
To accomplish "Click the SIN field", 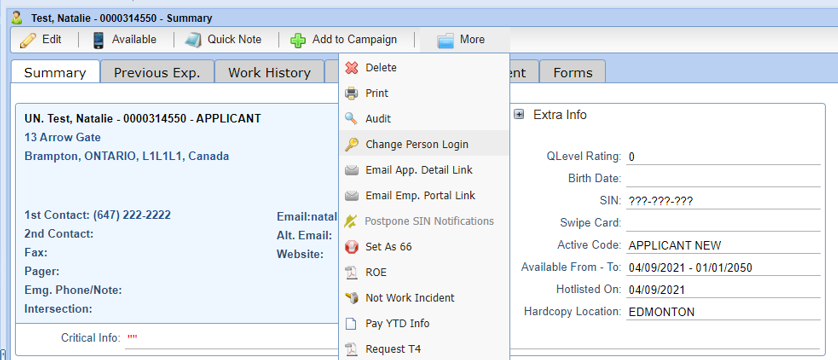I will click(x=723, y=201).
